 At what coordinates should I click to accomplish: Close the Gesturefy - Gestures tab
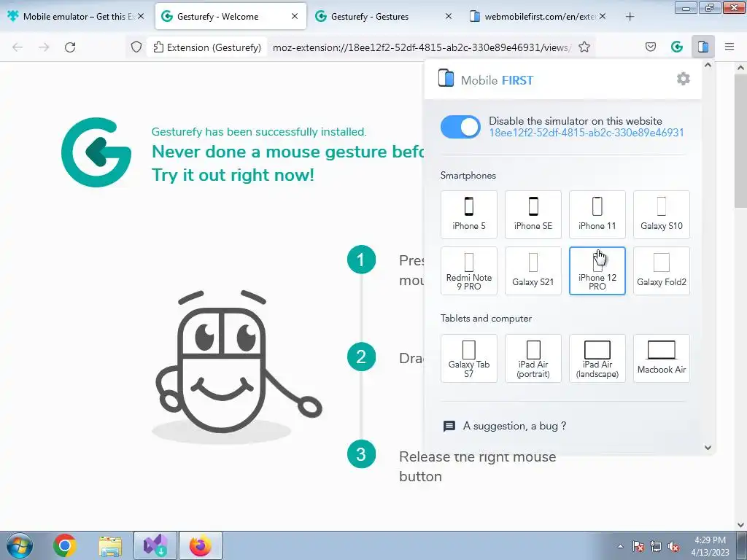click(x=449, y=17)
